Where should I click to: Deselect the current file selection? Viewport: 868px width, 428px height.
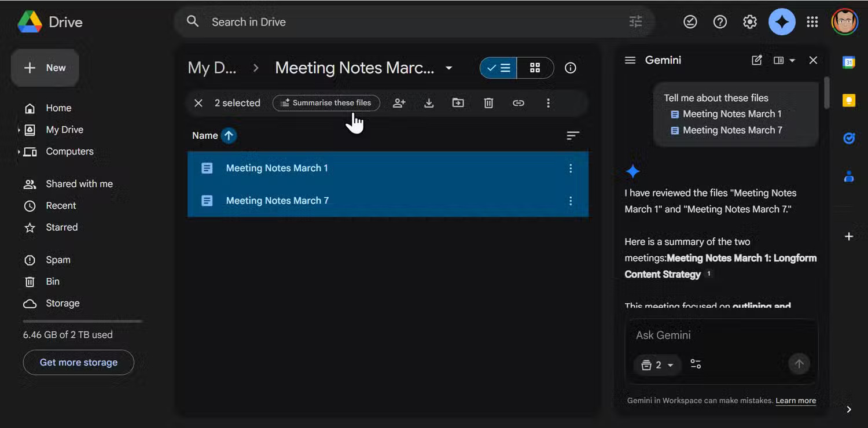[198, 102]
